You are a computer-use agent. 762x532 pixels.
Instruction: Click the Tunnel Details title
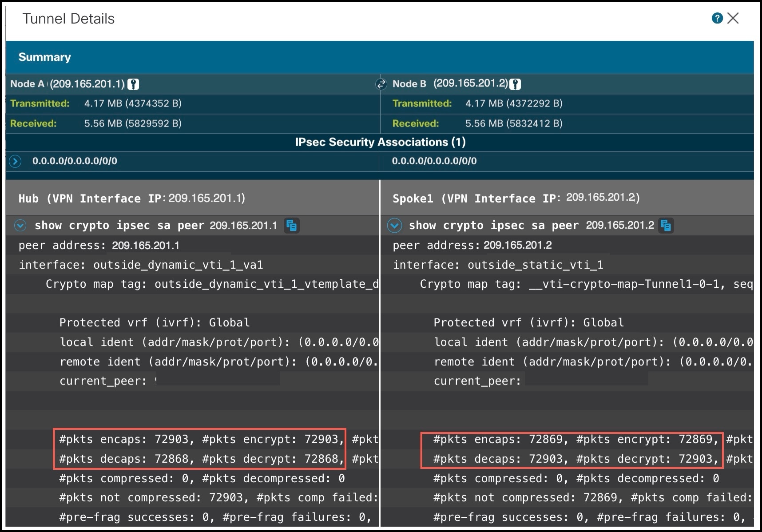click(68, 19)
